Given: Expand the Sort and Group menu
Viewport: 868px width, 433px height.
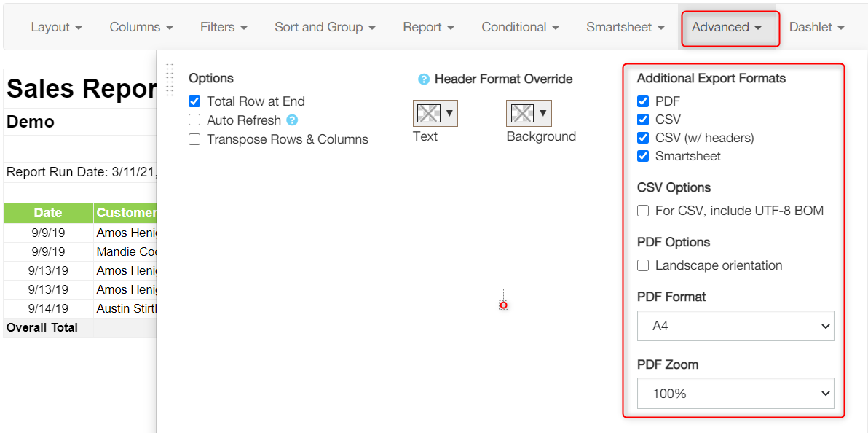Looking at the screenshot, I should coord(325,27).
